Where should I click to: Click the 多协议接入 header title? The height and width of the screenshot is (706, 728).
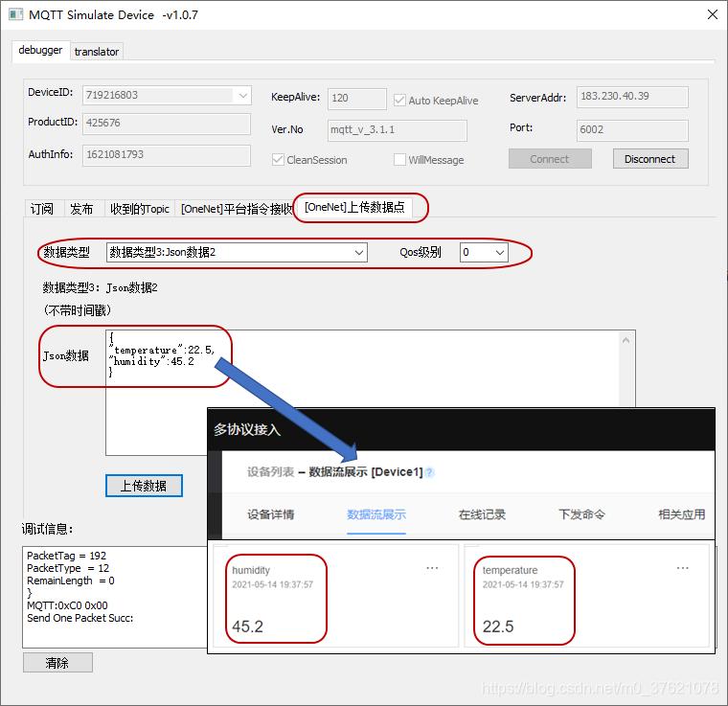coord(247,430)
